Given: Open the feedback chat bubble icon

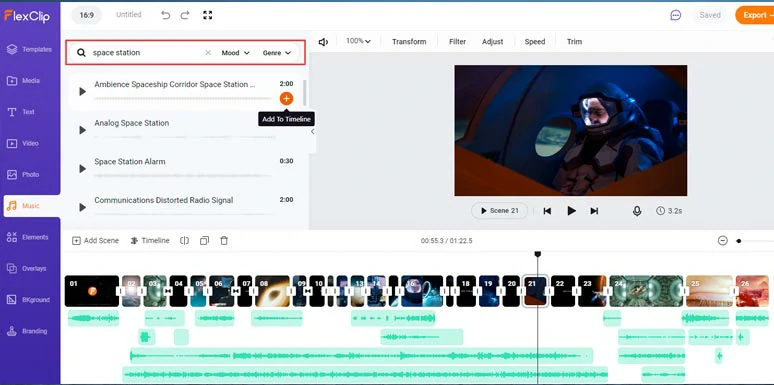Looking at the screenshot, I should [675, 15].
